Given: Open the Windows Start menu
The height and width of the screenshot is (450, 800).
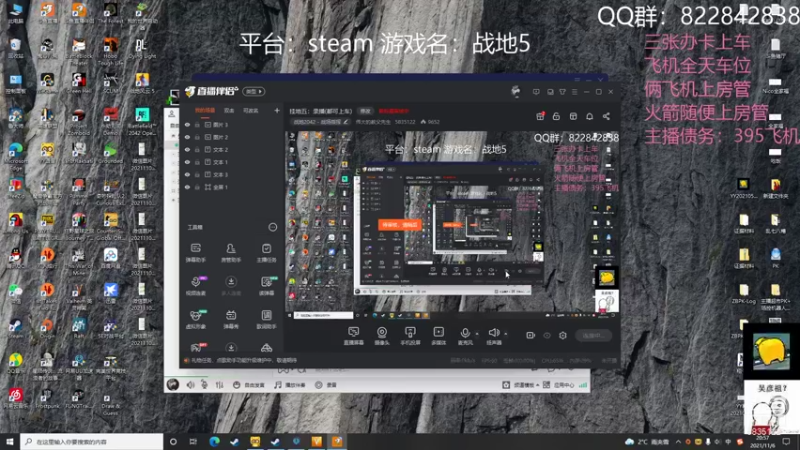Looking at the screenshot, I should pyautogui.click(x=10, y=442).
